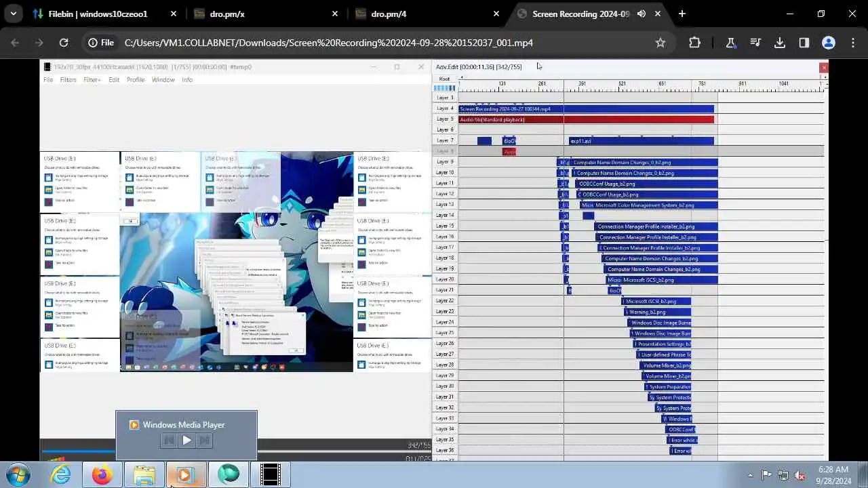Viewport: 868px width, 488px height.
Task: Toggle Layer 36 visibility button
Action: pos(445,450)
